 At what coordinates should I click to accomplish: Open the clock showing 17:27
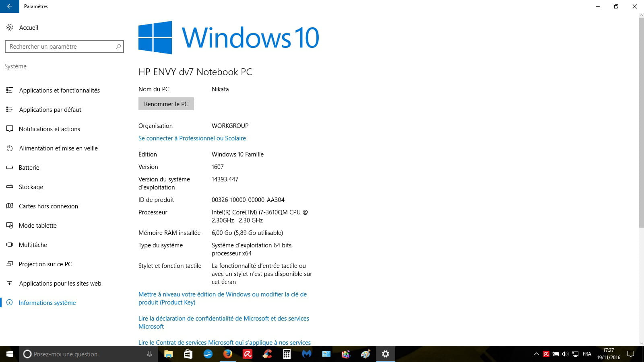(609, 354)
